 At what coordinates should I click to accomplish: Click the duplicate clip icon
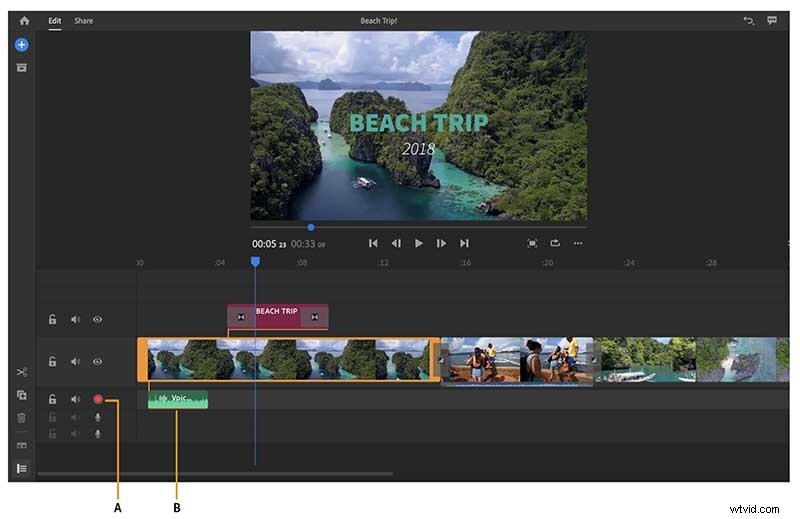pyautogui.click(x=22, y=395)
